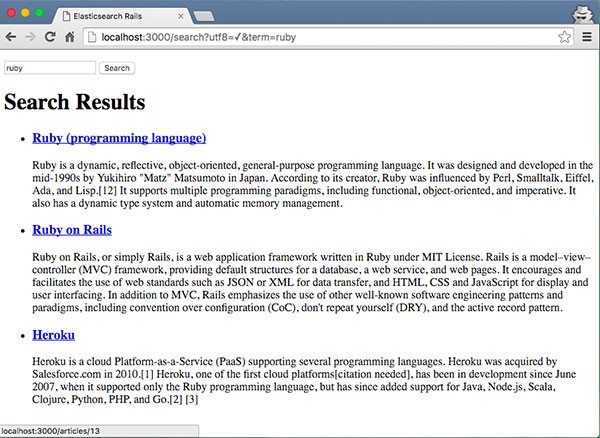Click the text 'Platform-as-a-Service (PaaS)'

tap(180, 361)
